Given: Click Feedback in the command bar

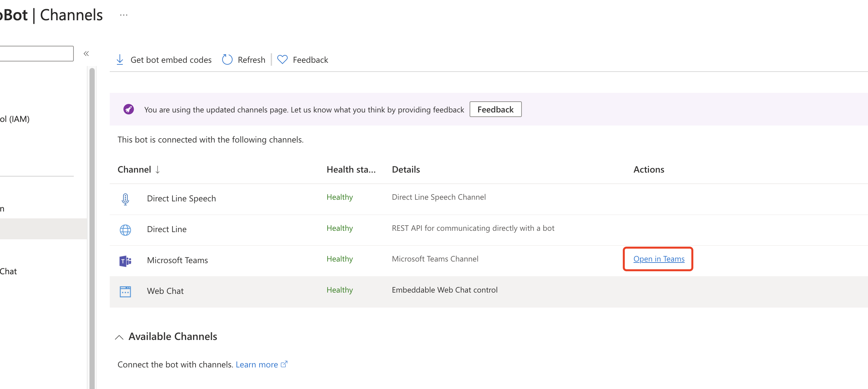Looking at the screenshot, I should pos(310,60).
